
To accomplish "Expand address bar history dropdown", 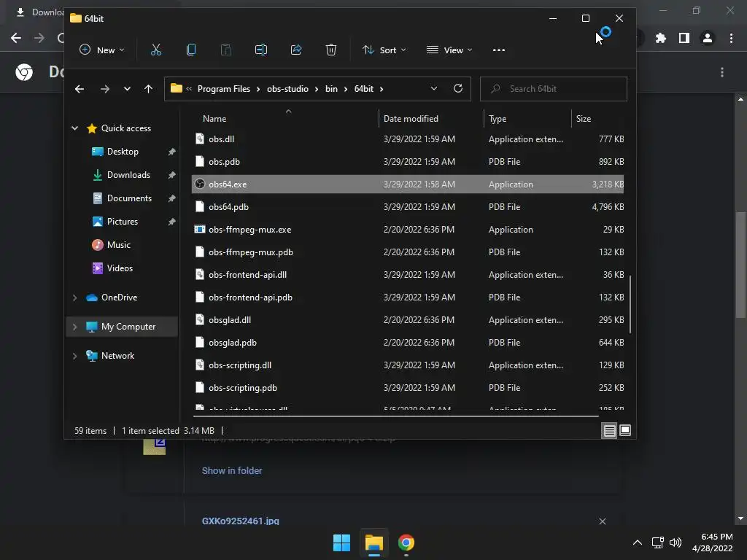I will pyautogui.click(x=433, y=88).
